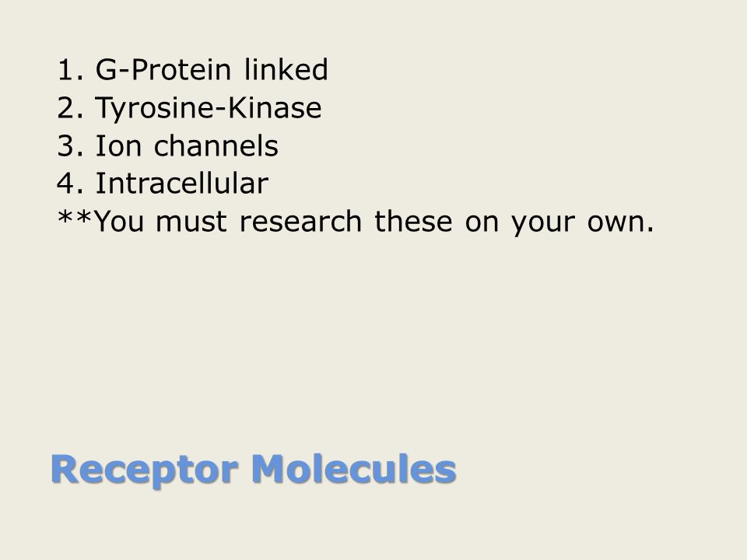Click the number 3 list marker
Screen dimensions: 747x560
tap(71, 146)
